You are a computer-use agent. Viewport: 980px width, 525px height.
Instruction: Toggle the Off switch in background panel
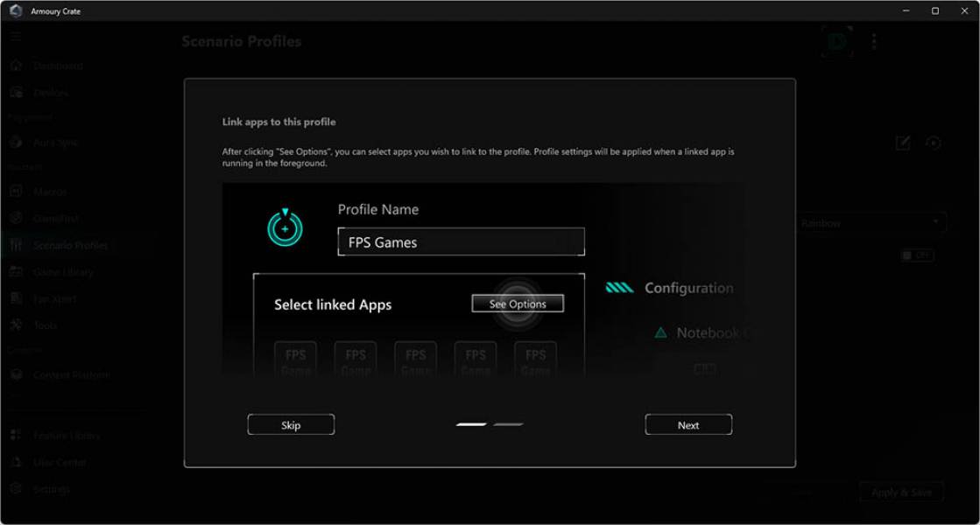[917, 255]
